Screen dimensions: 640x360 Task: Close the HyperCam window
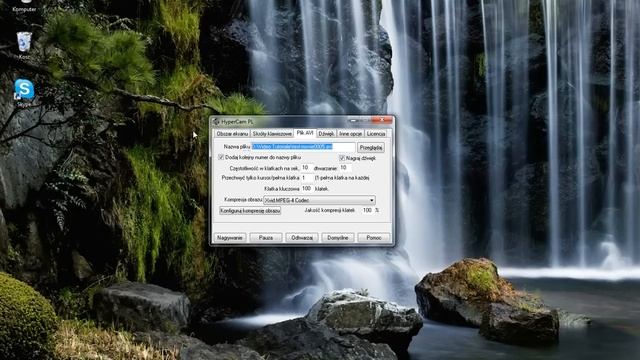point(382,120)
